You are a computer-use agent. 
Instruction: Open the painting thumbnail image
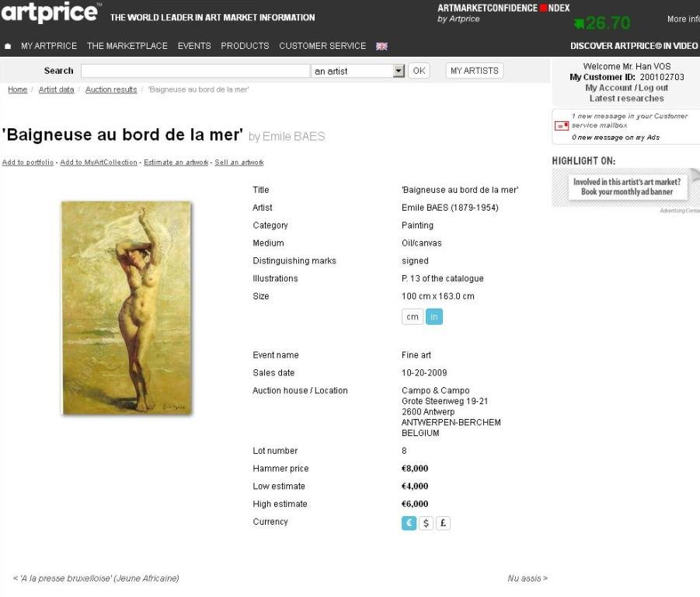click(x=127, y=308)
